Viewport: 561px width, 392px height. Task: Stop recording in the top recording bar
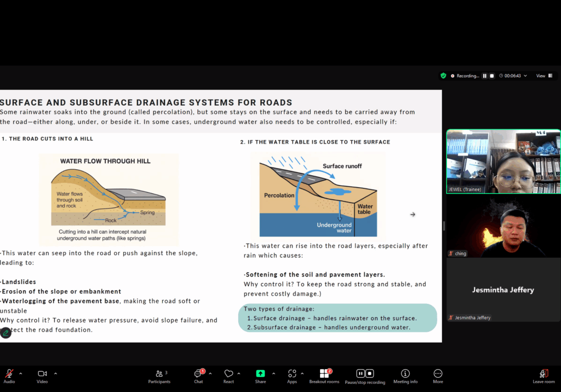click(x=492, y=76)
